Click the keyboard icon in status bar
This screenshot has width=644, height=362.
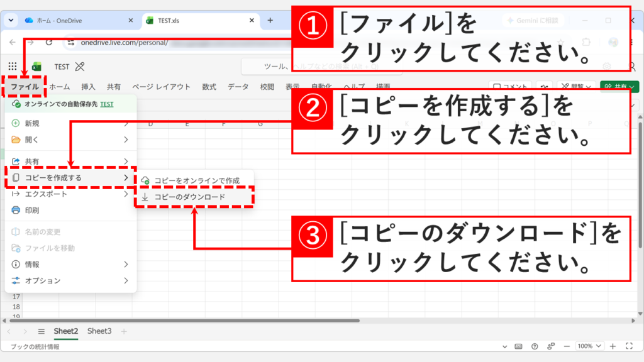pyautogui.click(x=518, y=346)
